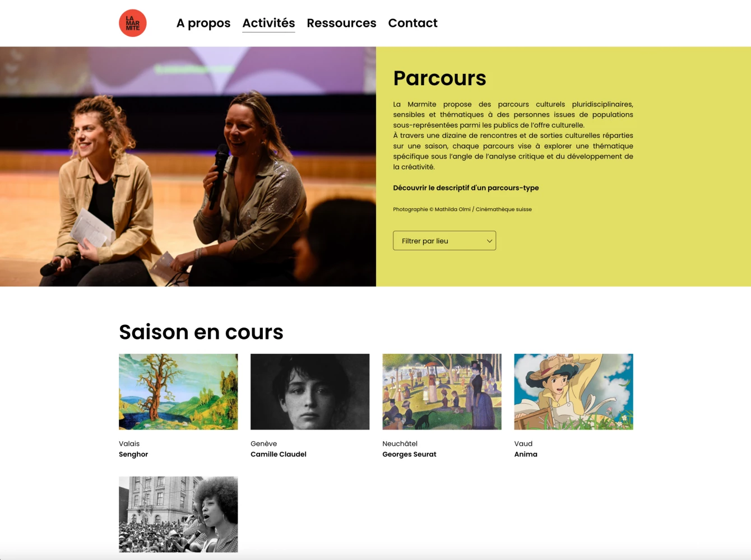Image resolution: width=751 pixels, height=560 pixels.
Task: Open the A propos menu
Action: [x=203, y=23]
